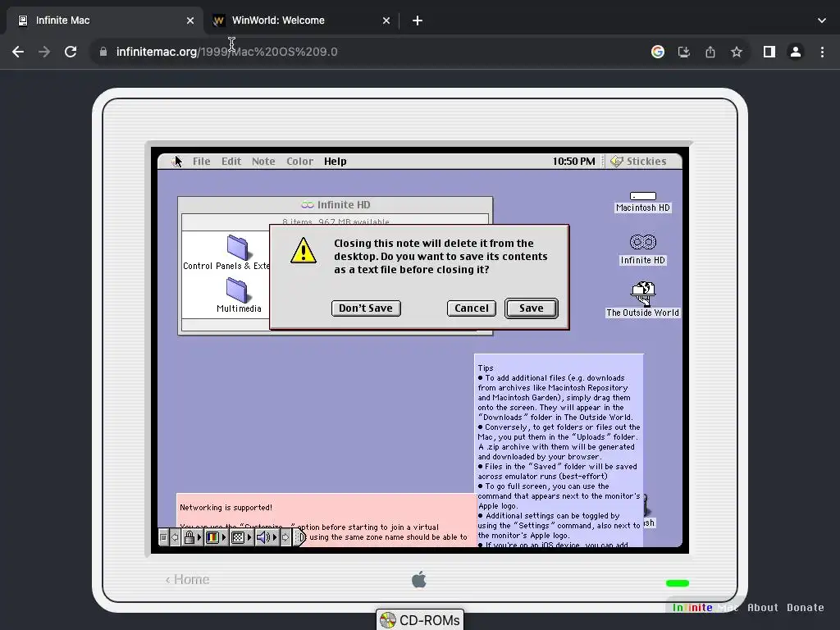Image resolution: width=840 pixels, height=630 pixels.
Task: Switch to the WinWorld: Welcome tab
Action: tap(302, 21)
